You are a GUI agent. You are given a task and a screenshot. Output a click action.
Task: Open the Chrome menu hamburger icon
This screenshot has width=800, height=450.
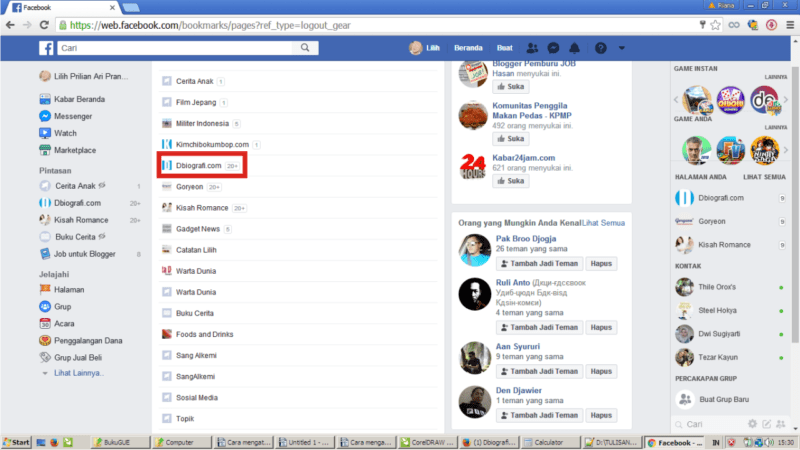790,25
